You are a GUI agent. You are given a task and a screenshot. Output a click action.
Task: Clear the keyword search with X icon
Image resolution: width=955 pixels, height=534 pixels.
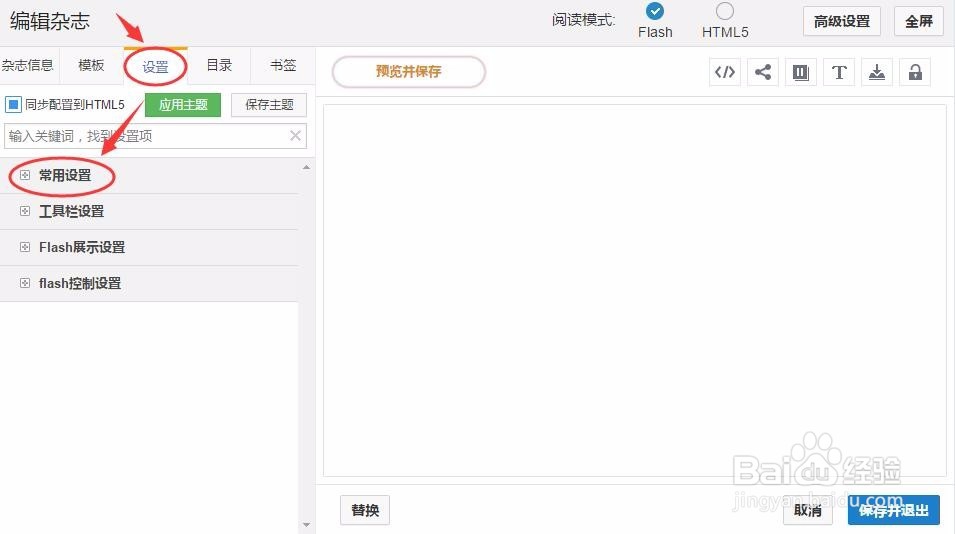point(295,136)
